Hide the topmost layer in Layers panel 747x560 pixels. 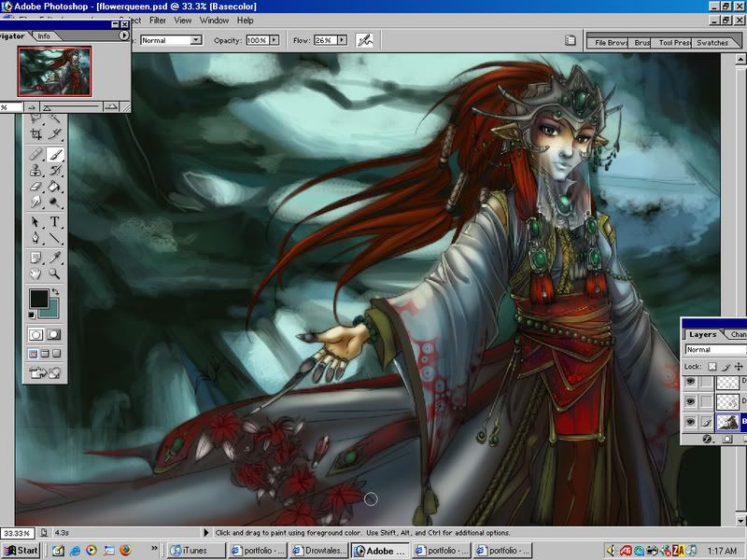coord(691,381)
